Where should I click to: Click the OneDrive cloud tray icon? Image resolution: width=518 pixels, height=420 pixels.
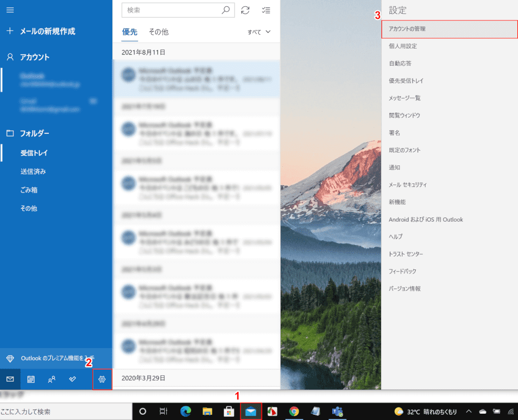pyautogui.click(x=483, y=412)
